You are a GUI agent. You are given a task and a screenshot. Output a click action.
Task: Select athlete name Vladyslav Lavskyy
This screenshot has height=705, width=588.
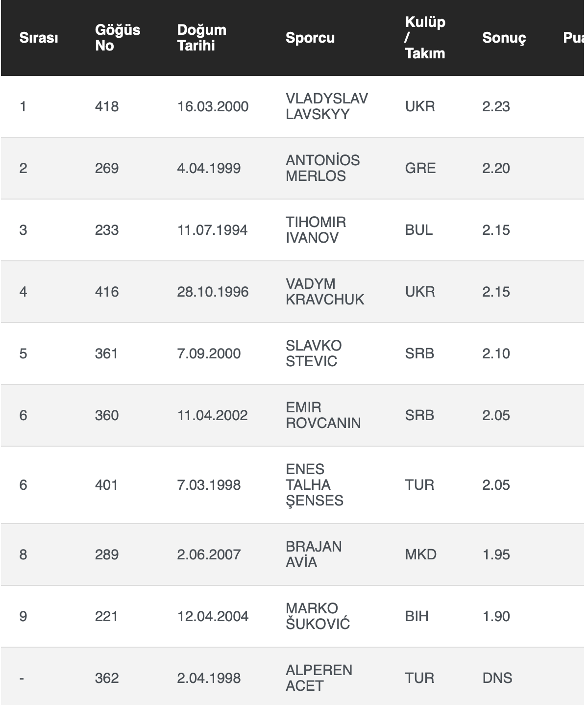326,106
